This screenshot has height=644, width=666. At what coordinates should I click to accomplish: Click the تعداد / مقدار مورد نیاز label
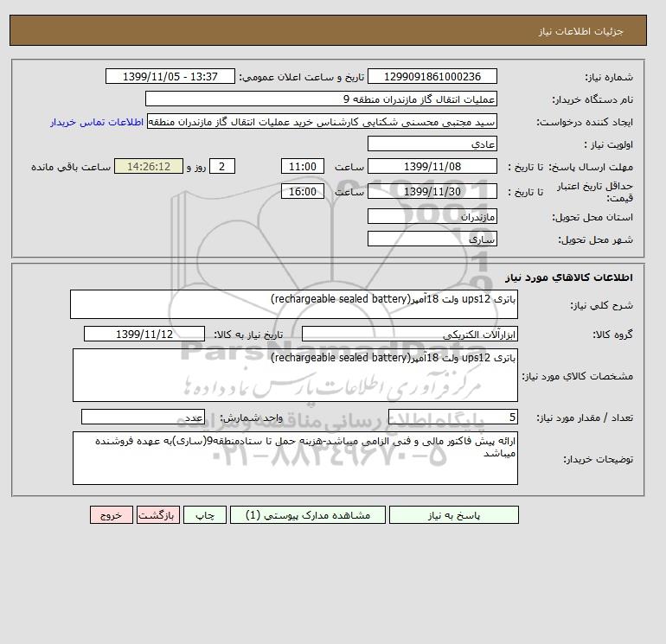click(585, 418)
